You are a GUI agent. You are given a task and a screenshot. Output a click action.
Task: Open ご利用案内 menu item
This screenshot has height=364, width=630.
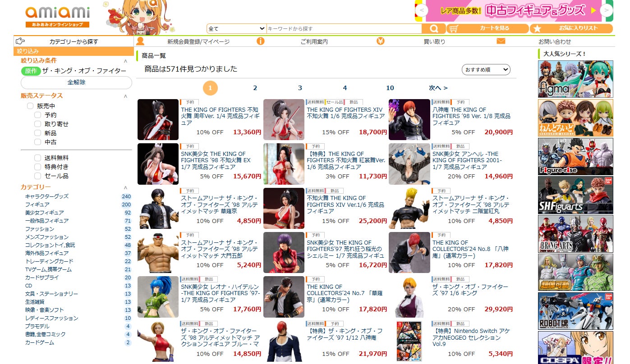314,41
